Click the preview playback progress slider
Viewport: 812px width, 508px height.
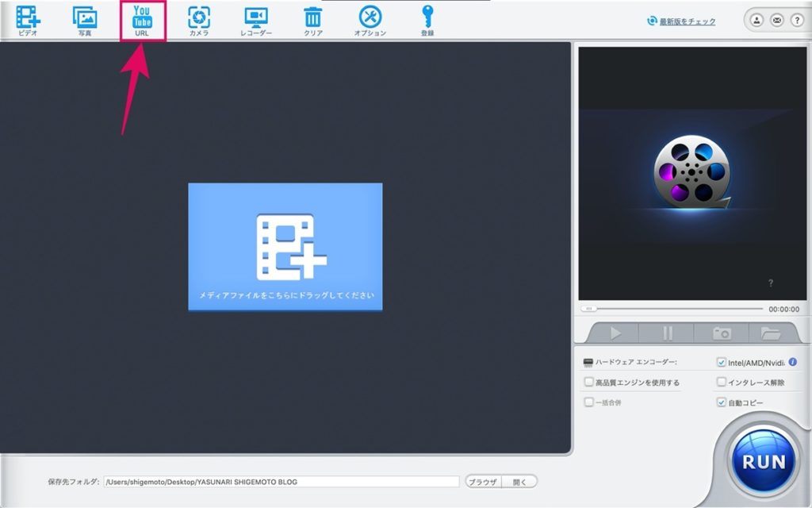[x=672, y=309]
